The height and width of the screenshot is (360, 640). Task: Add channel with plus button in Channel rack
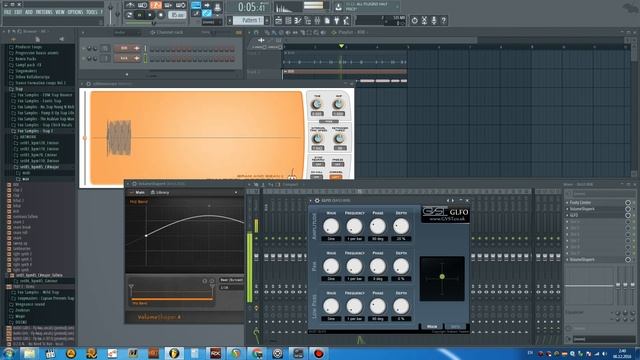pyautogui.click(x=127, y=74)
